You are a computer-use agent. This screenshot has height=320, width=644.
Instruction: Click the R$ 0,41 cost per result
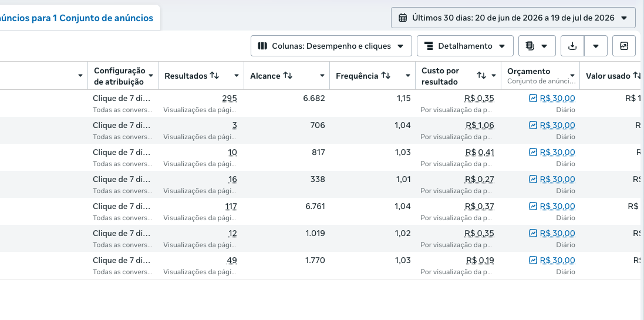pos(480,153)
